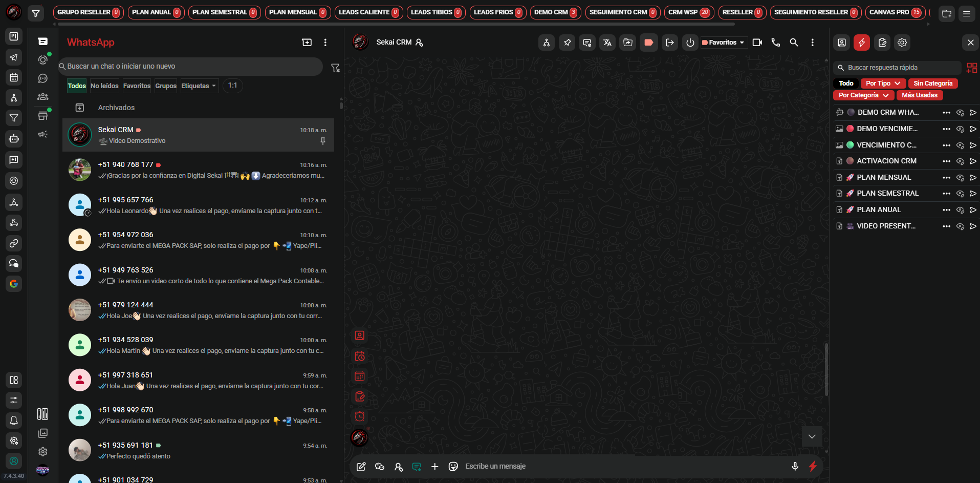Open the chat header three-dot menu
The width and height of the screenshot is (980, 483).
pyautogui.click(x=812, y=43)
